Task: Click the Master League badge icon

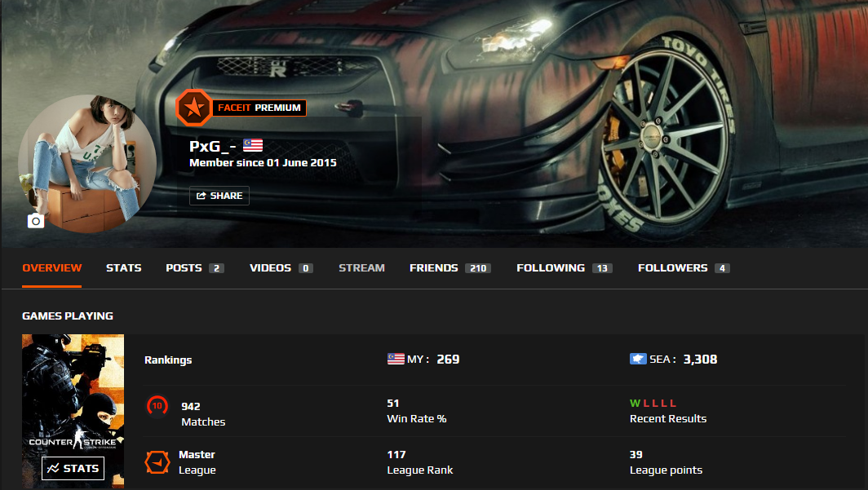Action: click(x=157, y=462)
